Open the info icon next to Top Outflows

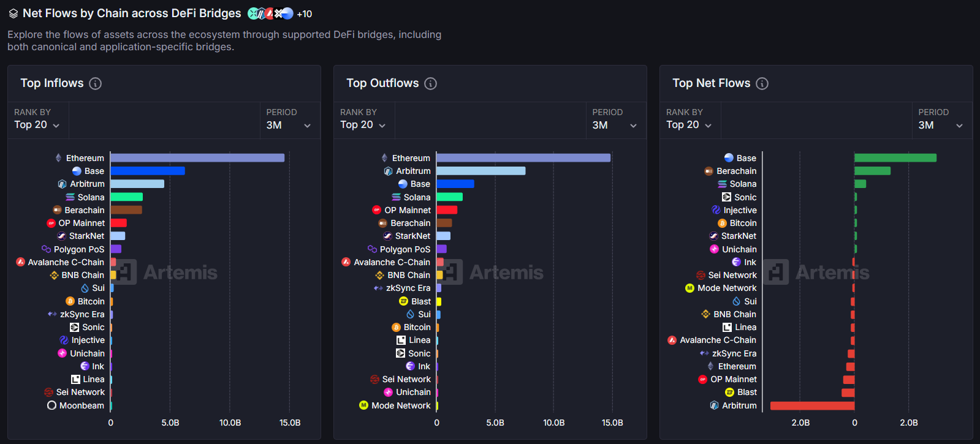tap(431, 83)
